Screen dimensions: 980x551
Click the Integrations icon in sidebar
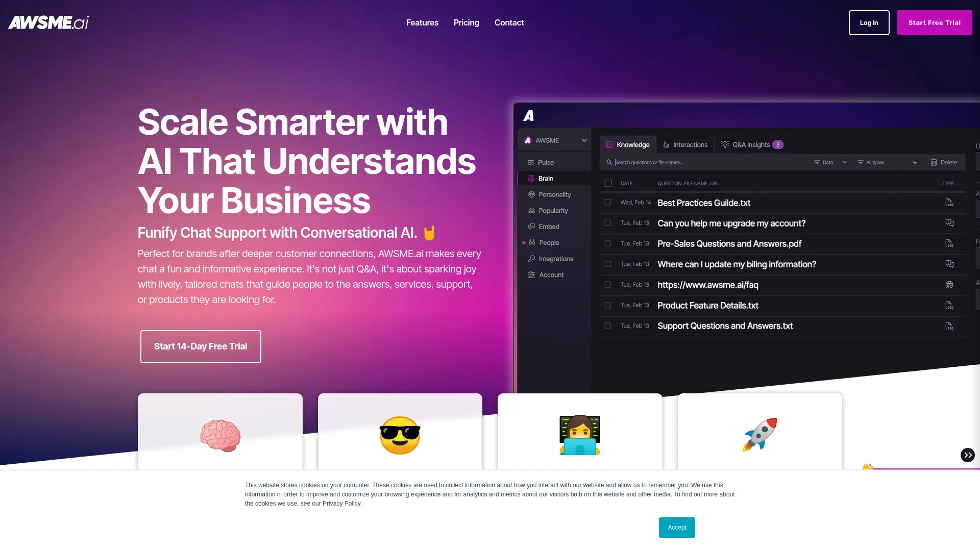tap(531, 258)
